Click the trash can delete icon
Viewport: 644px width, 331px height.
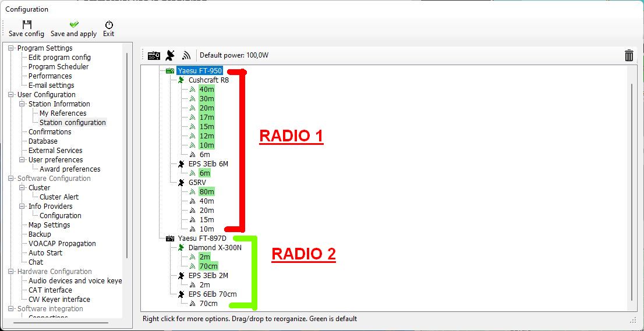click(x=629, y=55)
